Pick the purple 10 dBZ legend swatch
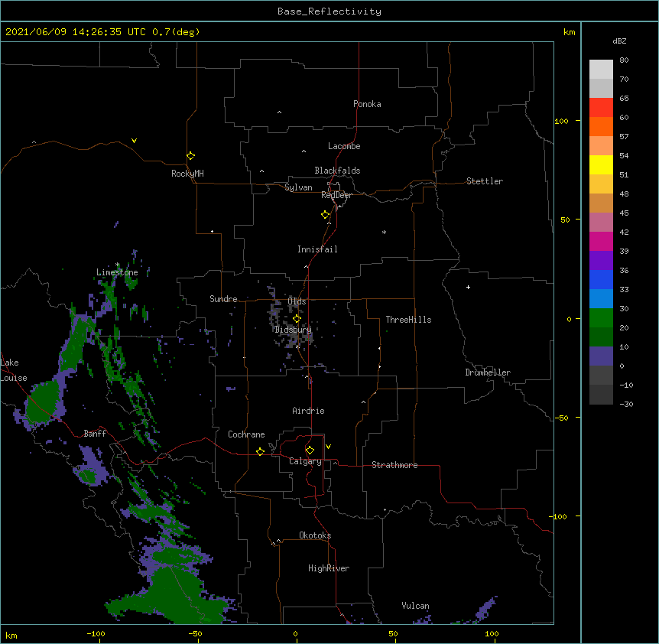Viewport: 659px width, 644px height. pos(601,356)
